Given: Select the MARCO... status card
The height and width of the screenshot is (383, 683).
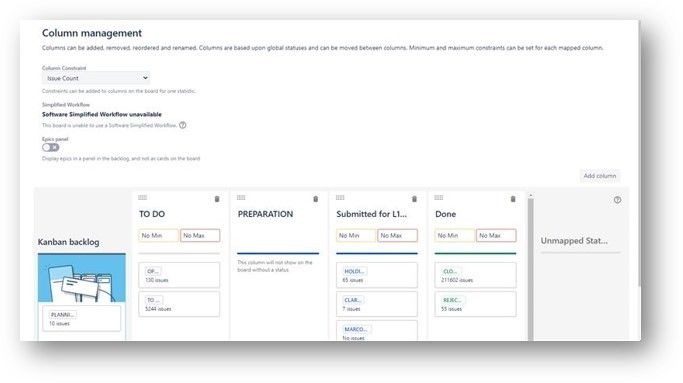Looking at the screenshot, I should [x=377, y=331].
